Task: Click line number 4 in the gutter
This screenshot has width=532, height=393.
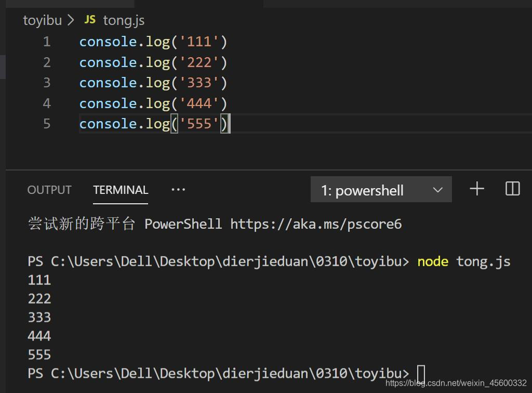Action: click(47, 103)
